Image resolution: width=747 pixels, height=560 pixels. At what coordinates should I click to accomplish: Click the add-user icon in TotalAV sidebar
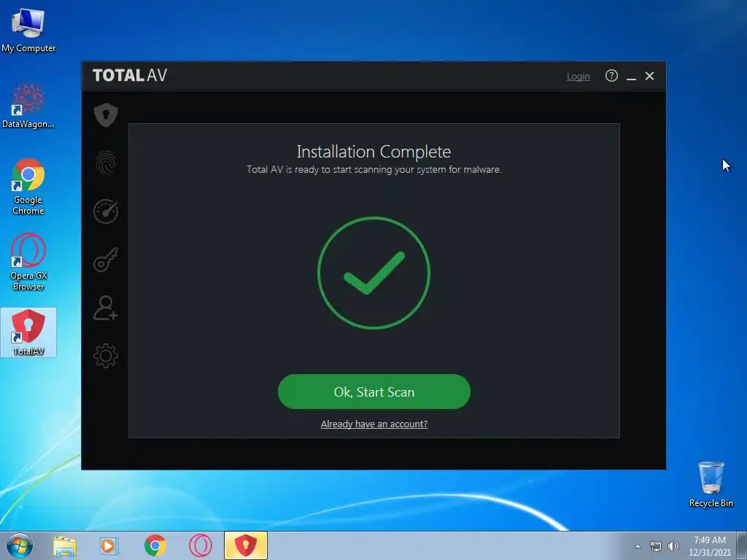(106, 308)
